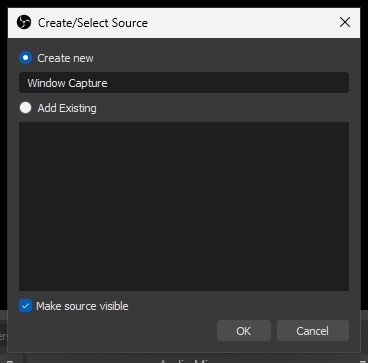Confirm with the OK button
This screenshot has width=368, height=363.
tap(244, 331)
